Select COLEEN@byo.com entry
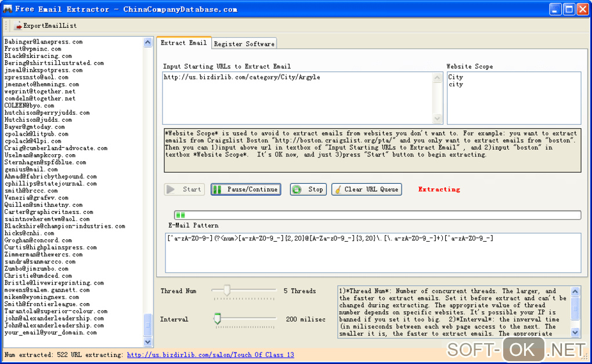Image resolution: width=592 pixels, height=364 pixels. coord(29,105)
